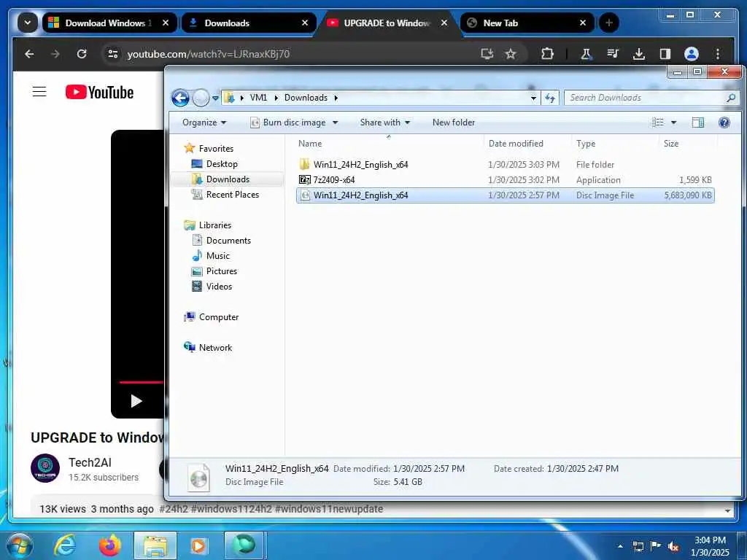Switch to the UPGRADE to Windows YouTube tab
747x560 pixels.
(x=387, y=23)
